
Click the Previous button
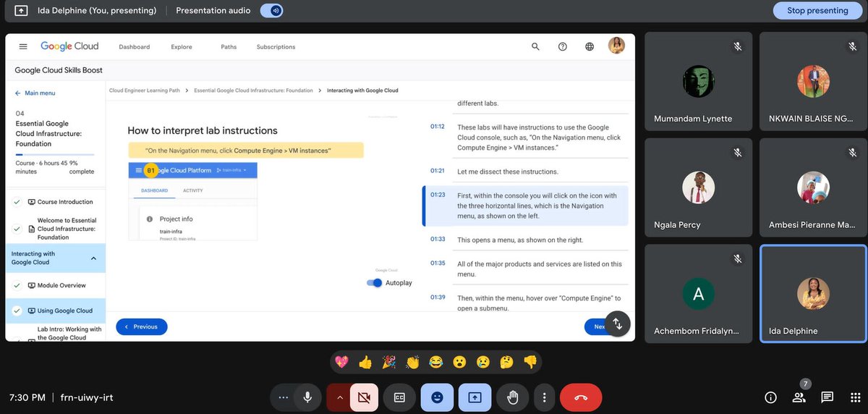141,327
